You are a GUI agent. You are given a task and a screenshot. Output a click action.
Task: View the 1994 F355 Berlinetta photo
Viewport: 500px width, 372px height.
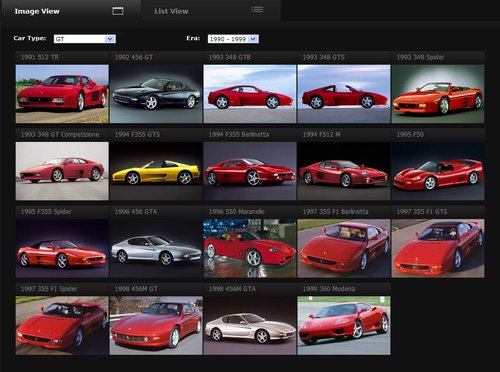[x=250, y=171]
